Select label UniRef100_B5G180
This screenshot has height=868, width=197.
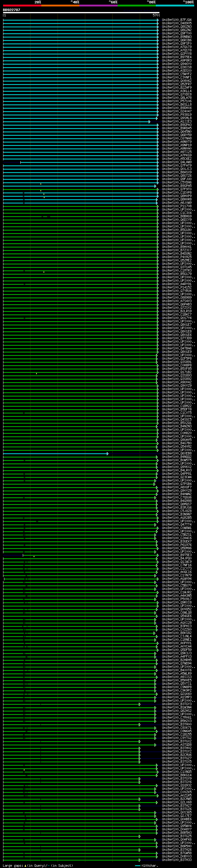point(177,230)
